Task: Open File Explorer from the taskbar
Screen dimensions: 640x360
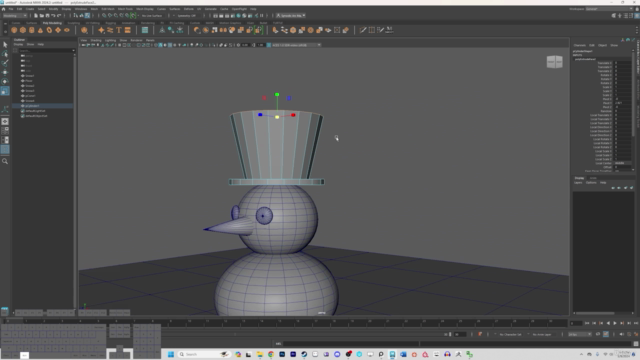Action: [260, 354]
